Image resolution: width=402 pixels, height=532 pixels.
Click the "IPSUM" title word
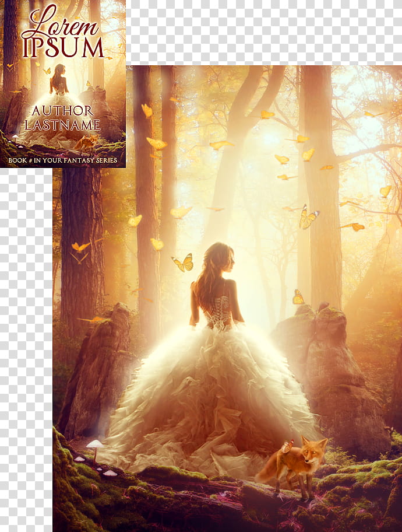coord(63,48)
